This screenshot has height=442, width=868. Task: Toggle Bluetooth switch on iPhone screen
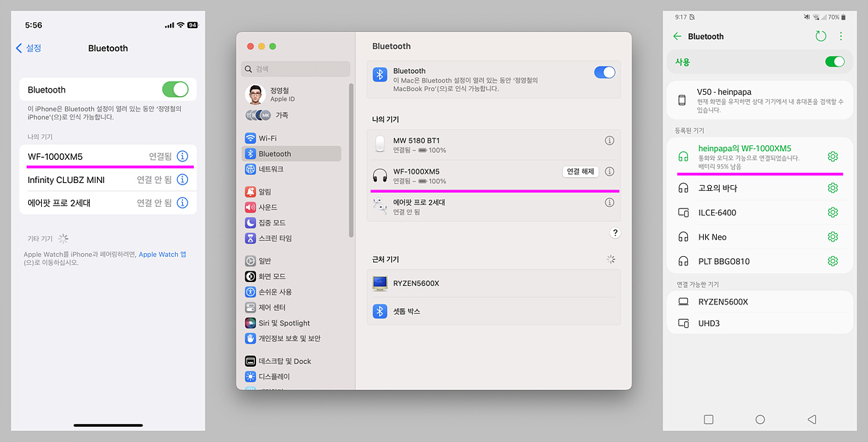175,90
